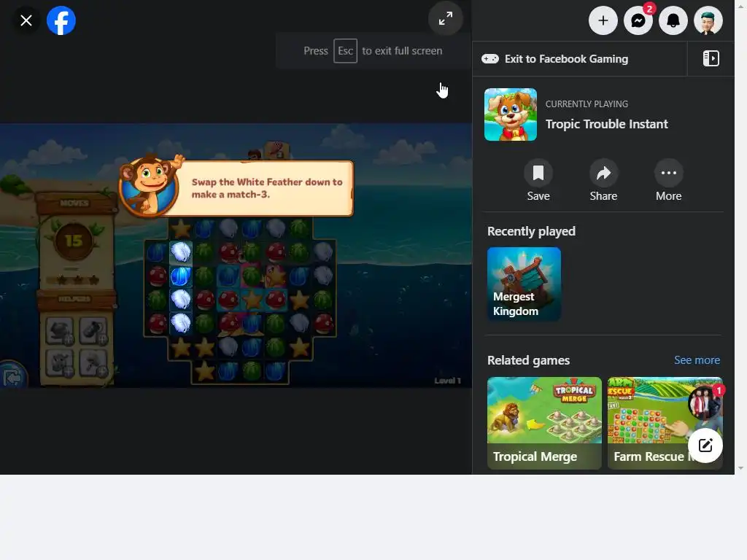This screenshot has width=747, height=560.
Task: Save the game with bookmark icon
Action: pos(538,173)
